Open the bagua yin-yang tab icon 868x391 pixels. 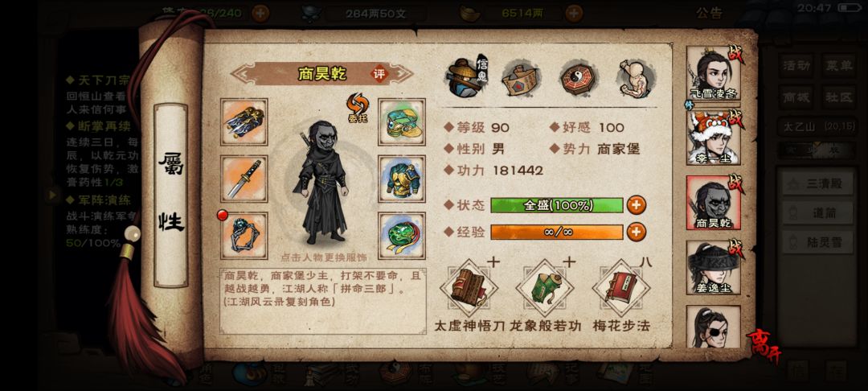pyautogui.click(x=579, y=79)
